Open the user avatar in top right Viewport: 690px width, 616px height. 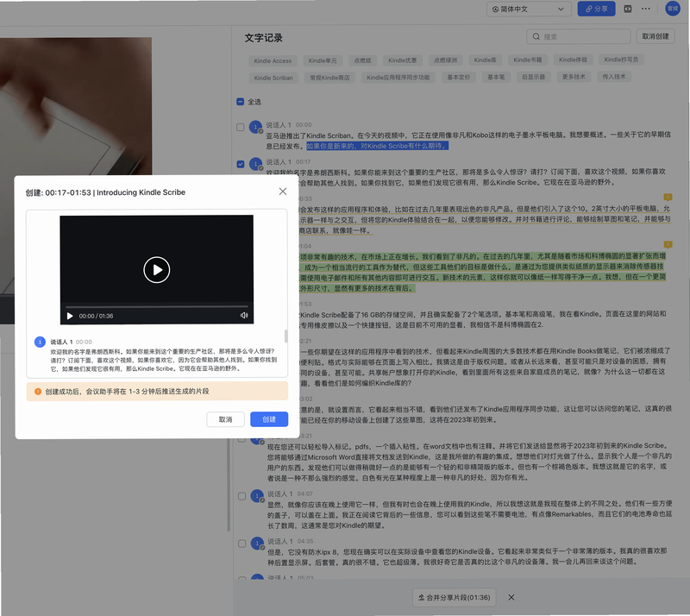673,9
